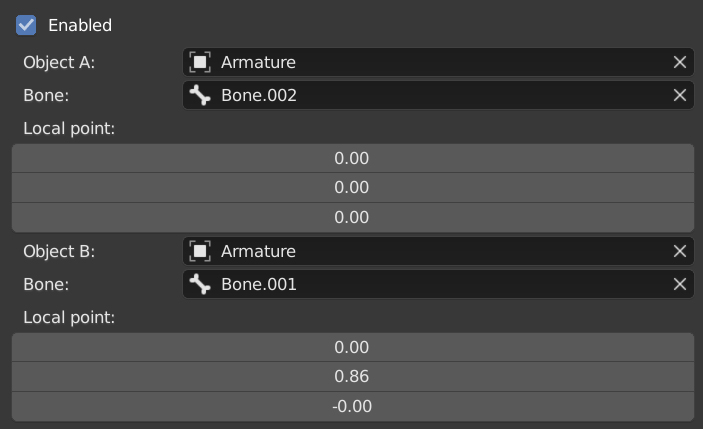Image resolution: width=703 pixels, height=429 pixels.
Task: Click Object A local point first value
Action: [x=353, y=158]
